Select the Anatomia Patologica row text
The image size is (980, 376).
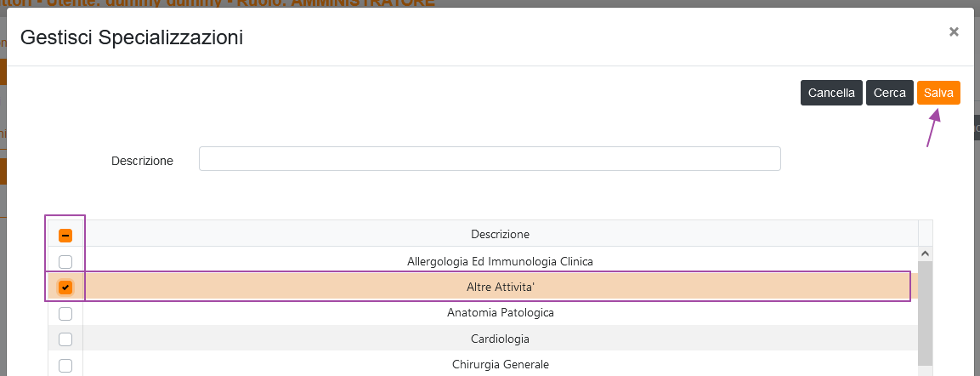click(x=500, y=313)
